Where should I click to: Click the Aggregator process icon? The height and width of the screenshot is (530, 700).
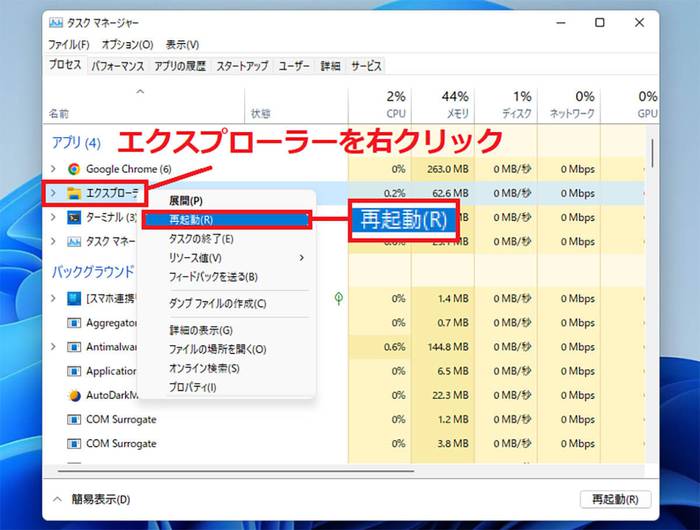[x=74, y=322]
